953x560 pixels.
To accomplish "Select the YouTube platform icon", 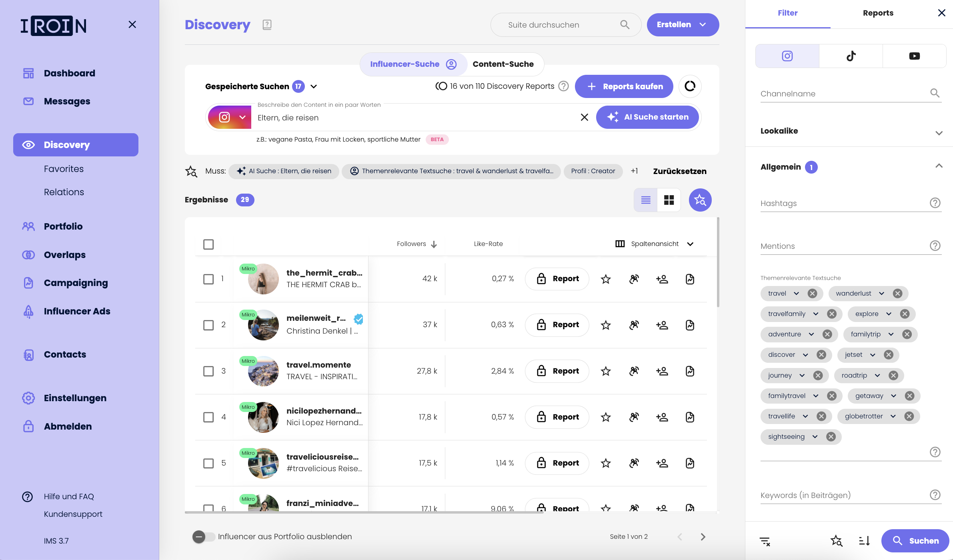I will (914, 55).
